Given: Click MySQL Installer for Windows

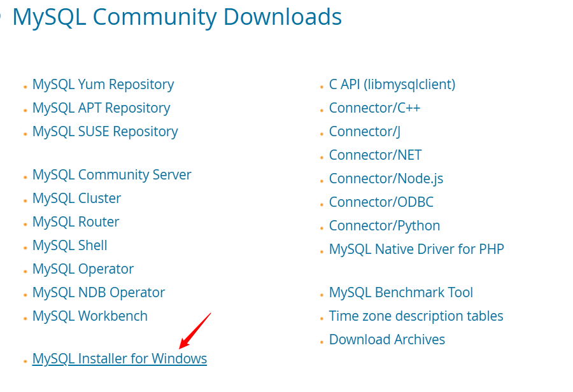Looking at the screenshot, I should click(120, 359).
